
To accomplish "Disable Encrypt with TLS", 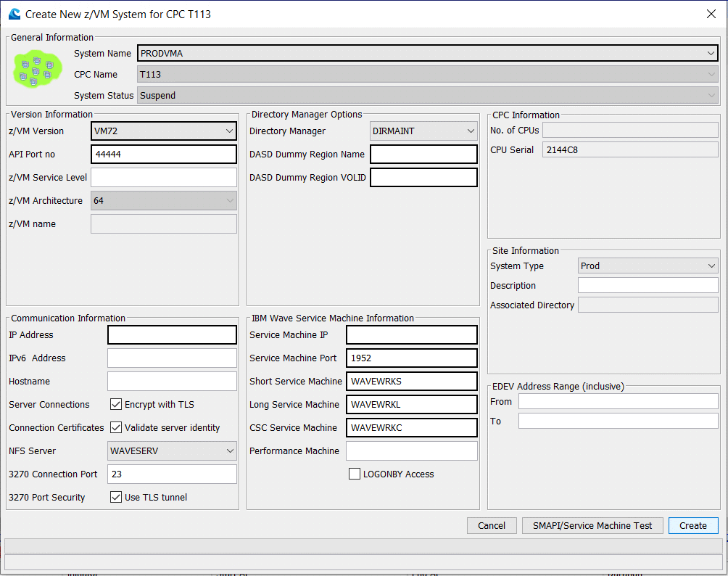I will [115, 404].
